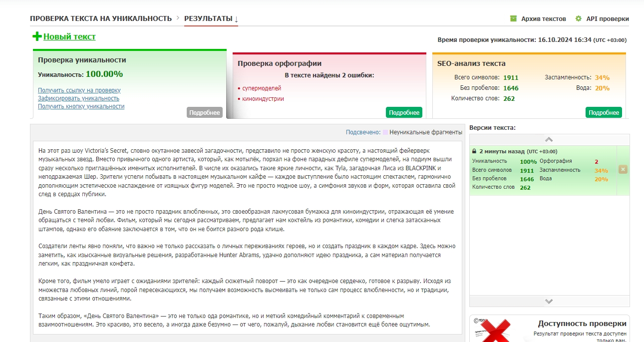Screen dimensions: 644x342
Task: Click Получить кнопку уникальности link
Action: point(81,106)
